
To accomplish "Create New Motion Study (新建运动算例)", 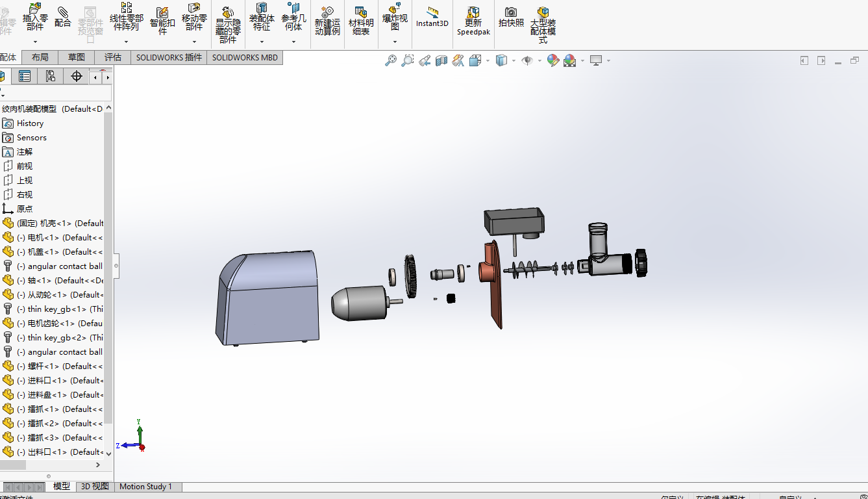I will (x=327, y=21).
